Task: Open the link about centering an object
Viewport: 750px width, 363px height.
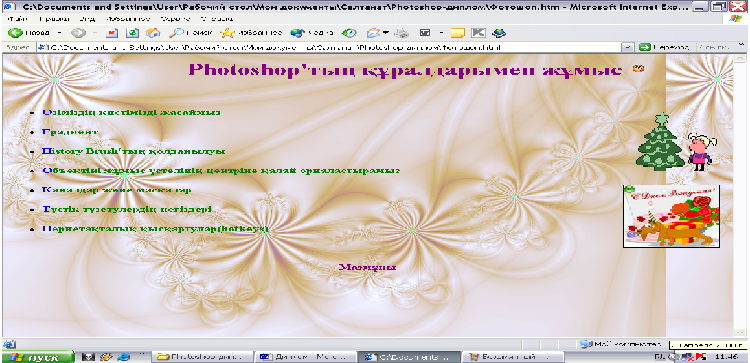Action: (x=221, y=170)
